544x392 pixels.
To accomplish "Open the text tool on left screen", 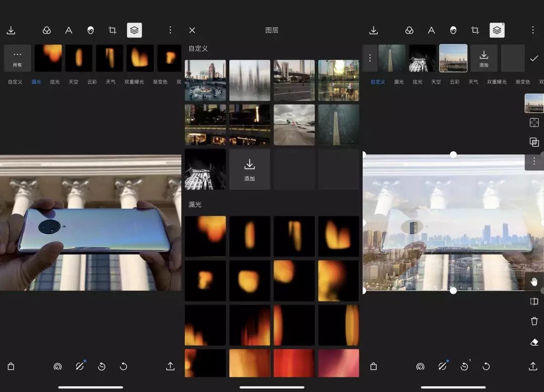I will point(69,30).
